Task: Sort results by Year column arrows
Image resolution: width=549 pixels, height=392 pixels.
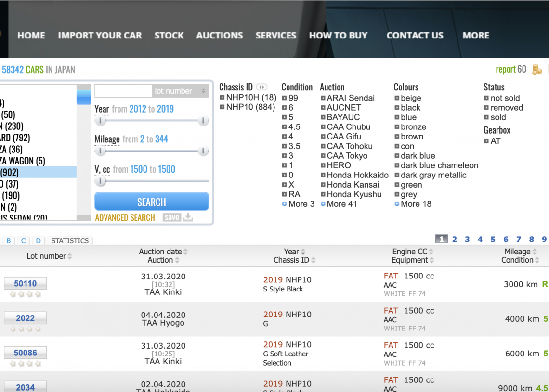Action: (x=303, y=252)
